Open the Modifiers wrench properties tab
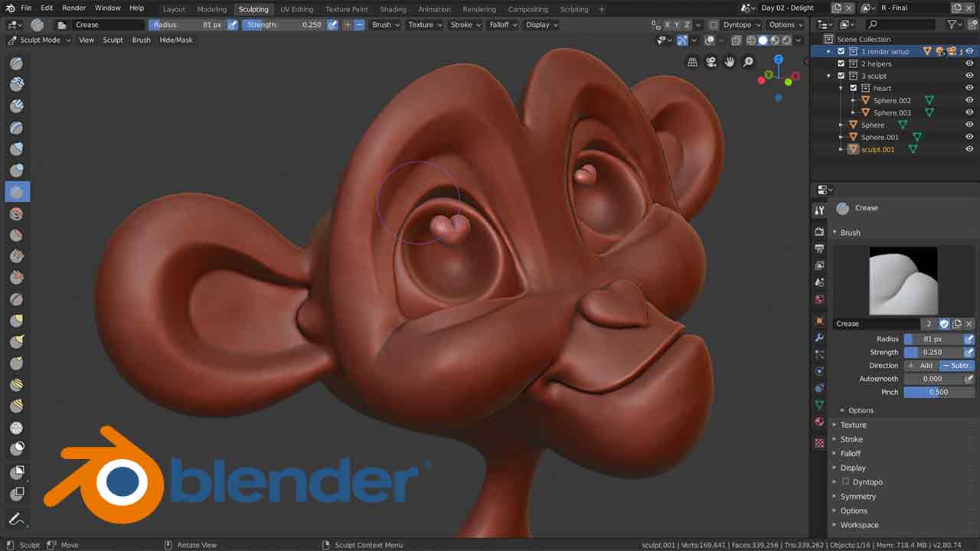Viewport: 980px width, 551px height. click(819, 337)
